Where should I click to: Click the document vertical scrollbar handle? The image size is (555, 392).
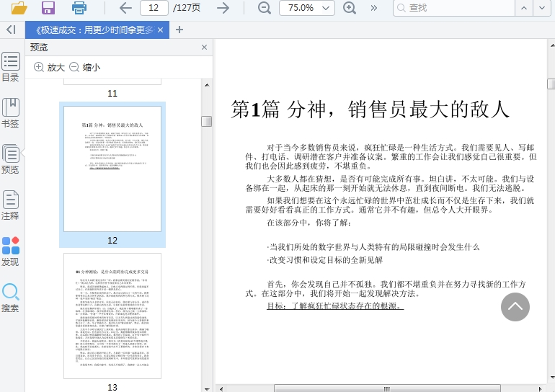pyautogui.click(x=551, y=84)
